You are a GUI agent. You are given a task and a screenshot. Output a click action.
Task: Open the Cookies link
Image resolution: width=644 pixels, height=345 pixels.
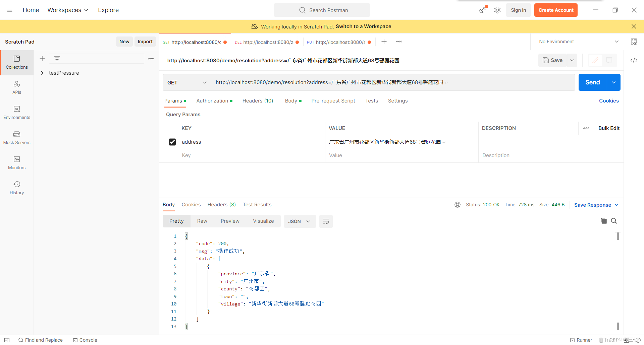pos(609,101)
